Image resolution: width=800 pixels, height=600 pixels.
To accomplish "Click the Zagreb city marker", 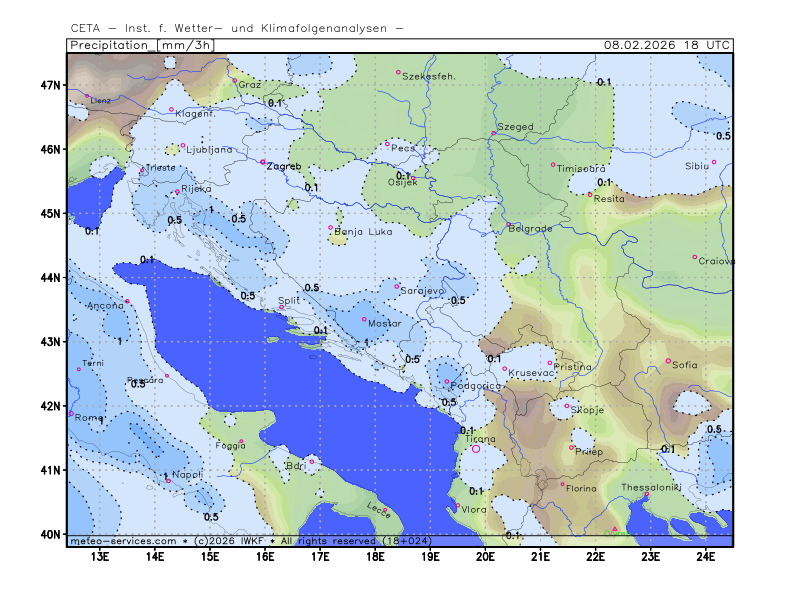I will tap(263, 162).
